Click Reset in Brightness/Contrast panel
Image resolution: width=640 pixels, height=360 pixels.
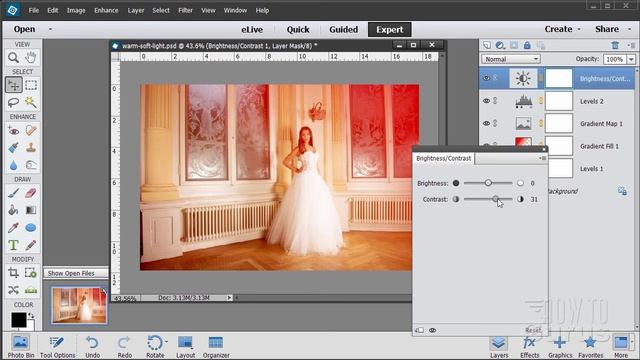click(533, 330)
